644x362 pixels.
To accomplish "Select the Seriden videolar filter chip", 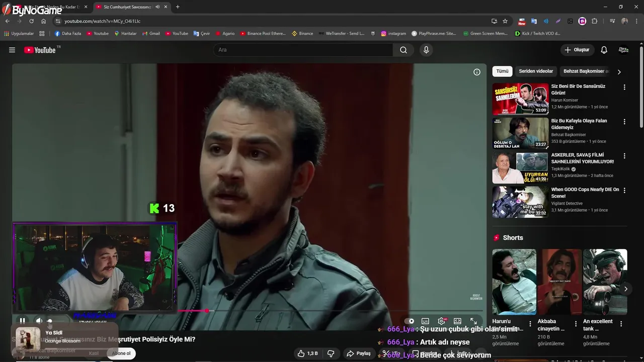I will [x=536, y=71].
